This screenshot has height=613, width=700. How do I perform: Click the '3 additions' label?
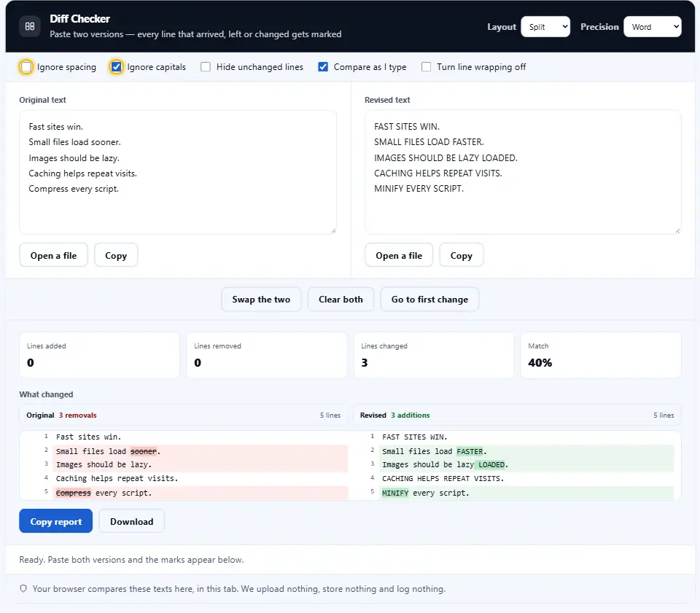click(411, 415)
